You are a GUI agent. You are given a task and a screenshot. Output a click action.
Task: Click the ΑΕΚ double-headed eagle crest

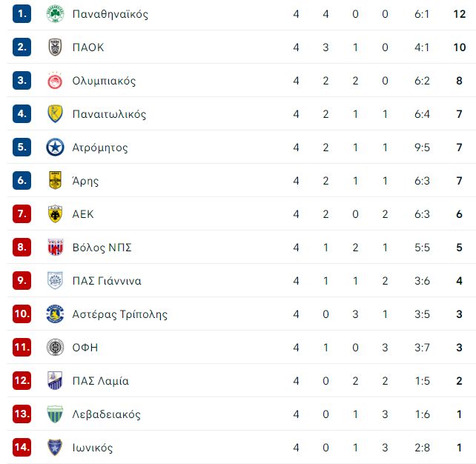click(x=55, y=214)
